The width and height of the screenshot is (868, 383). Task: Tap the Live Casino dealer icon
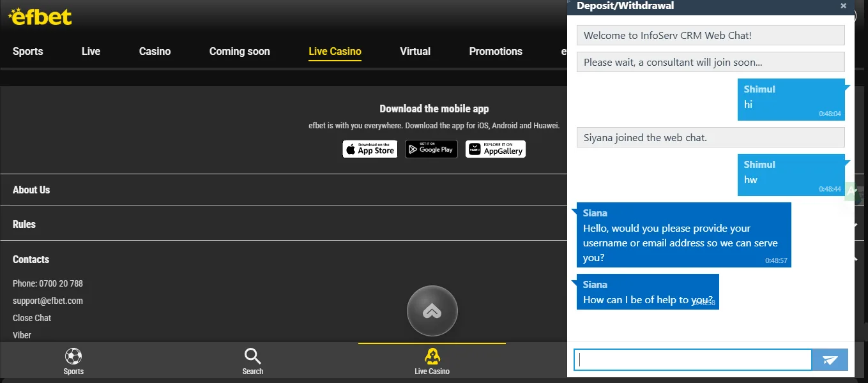click(432, 356)
